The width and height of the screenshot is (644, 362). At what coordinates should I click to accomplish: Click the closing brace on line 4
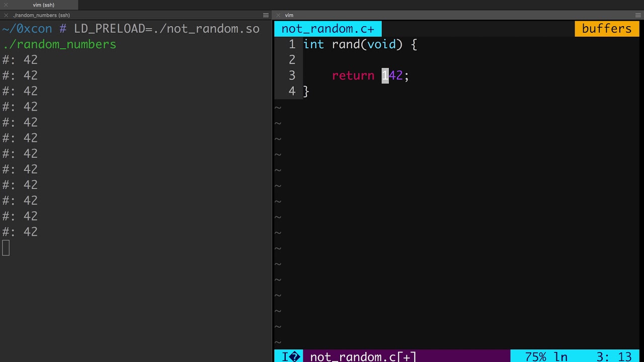[306, 91]
